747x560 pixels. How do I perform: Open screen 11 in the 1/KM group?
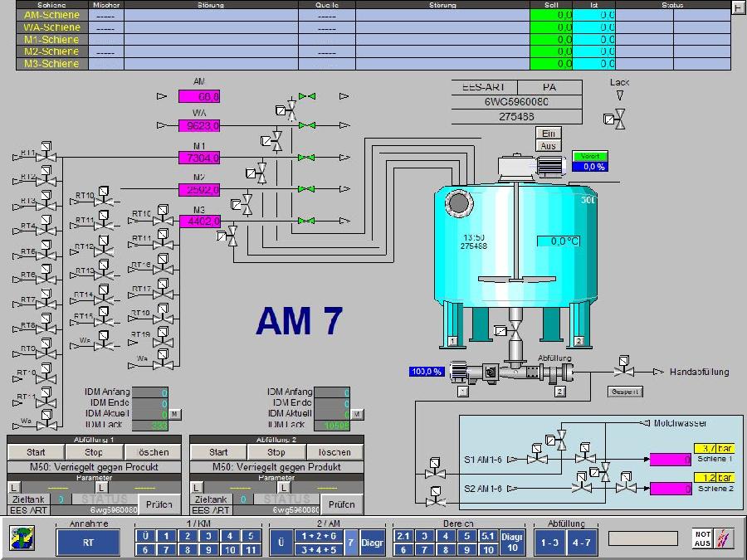pyautogui.click(x=251, y=549)
